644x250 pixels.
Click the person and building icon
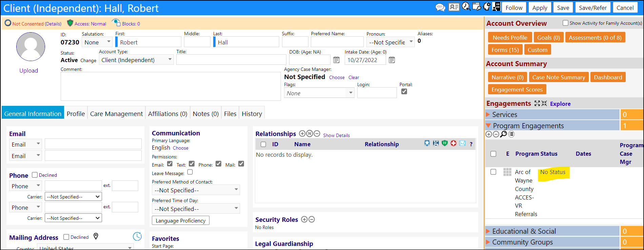pos(497,6)
